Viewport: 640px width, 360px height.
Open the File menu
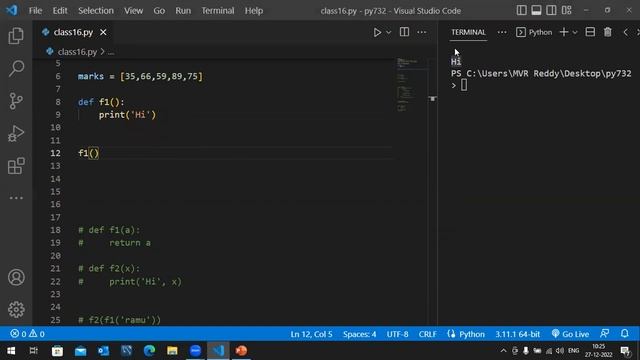(35, 11)
